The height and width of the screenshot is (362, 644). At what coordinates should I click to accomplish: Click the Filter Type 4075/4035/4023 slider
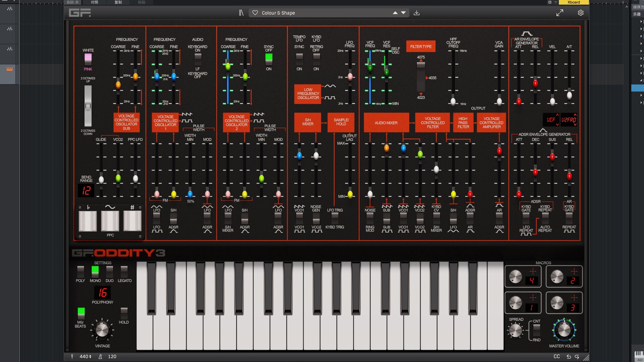point(421,77)
